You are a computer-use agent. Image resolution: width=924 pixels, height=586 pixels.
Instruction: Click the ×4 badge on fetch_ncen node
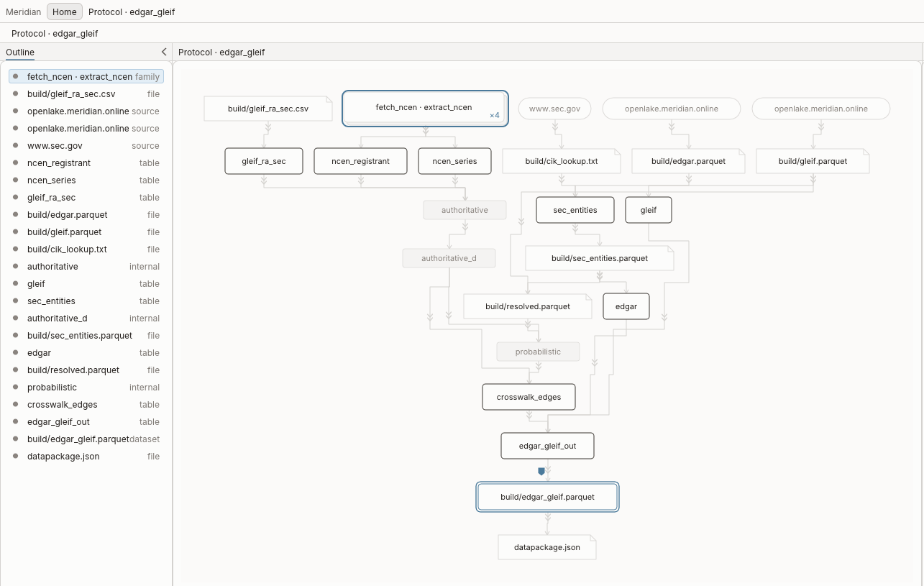(x=495, y=115)
